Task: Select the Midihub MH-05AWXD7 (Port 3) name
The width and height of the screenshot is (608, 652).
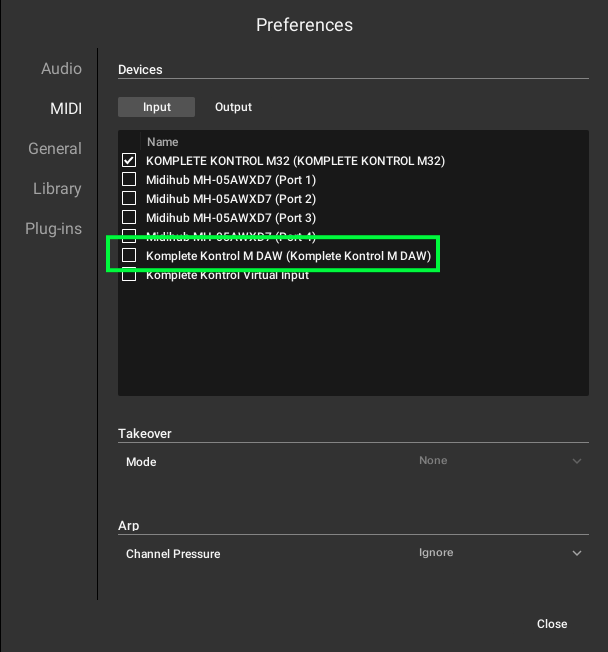Action: [231, 218]
